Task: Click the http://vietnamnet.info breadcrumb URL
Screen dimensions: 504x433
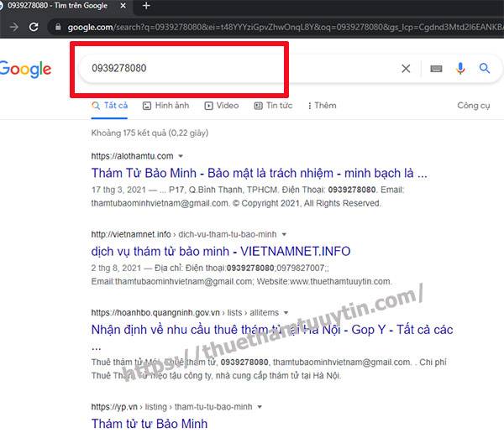Action: pos(184,234)
